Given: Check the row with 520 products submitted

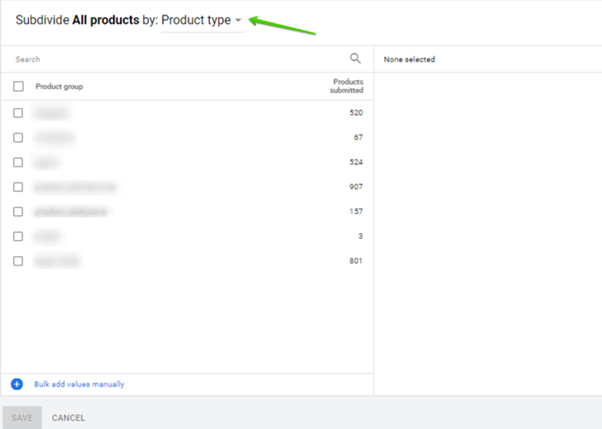Looking at the screenshot, I should tap(18, 113).
